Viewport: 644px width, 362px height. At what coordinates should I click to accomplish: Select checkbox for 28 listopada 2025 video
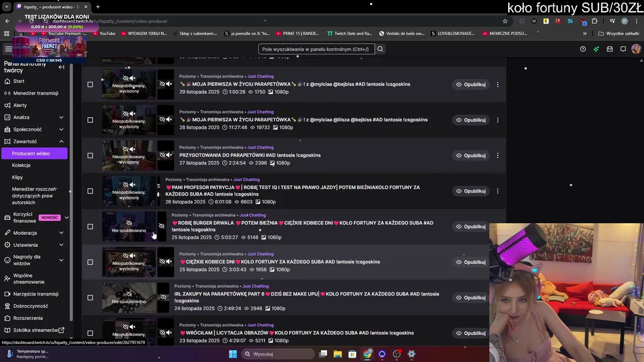(90, 120)
